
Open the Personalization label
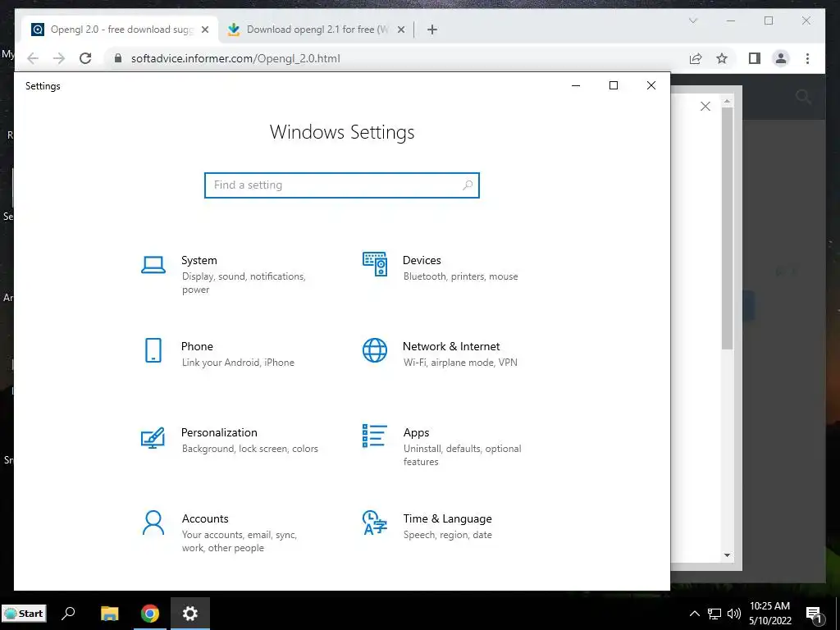219,432
